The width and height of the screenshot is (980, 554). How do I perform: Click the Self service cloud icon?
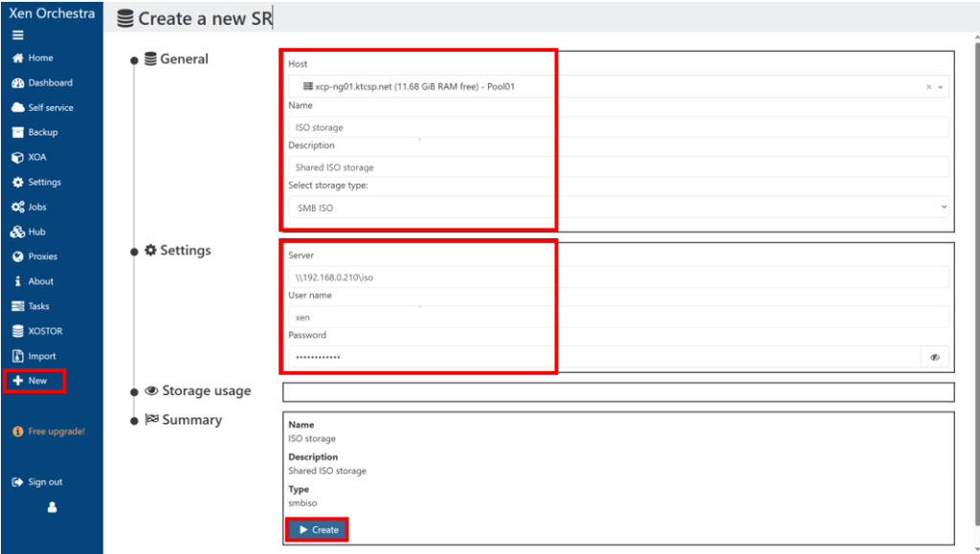pos(17,108)
